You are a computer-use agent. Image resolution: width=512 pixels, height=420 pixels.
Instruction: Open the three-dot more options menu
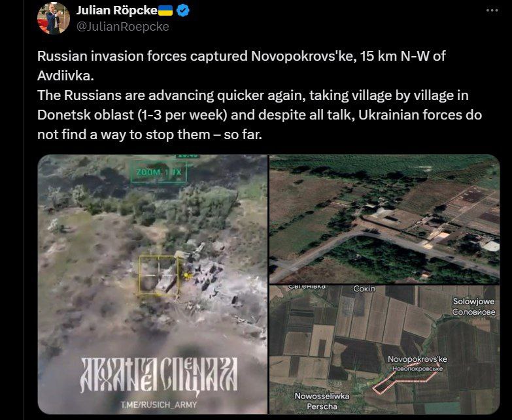pos(492,10)
